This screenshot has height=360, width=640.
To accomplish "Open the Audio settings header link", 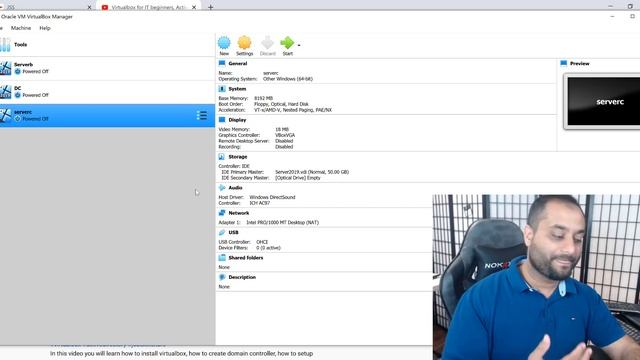I will [235, 188].
